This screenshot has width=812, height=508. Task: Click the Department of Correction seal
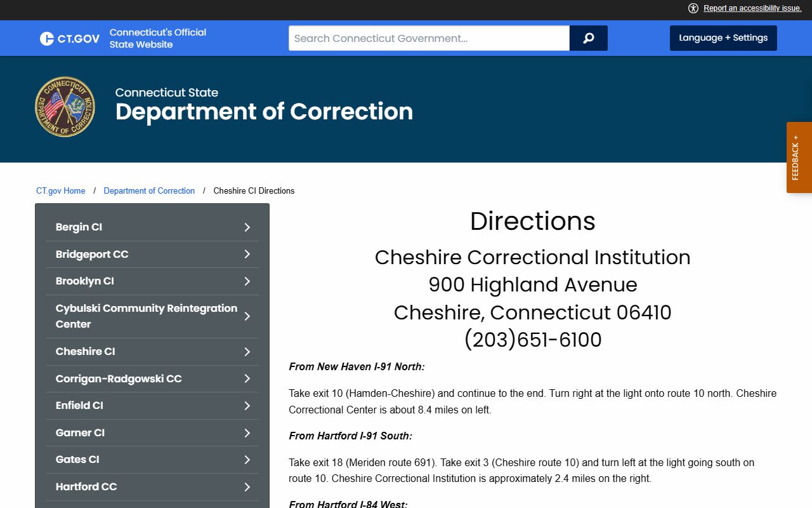pos(65,107)
